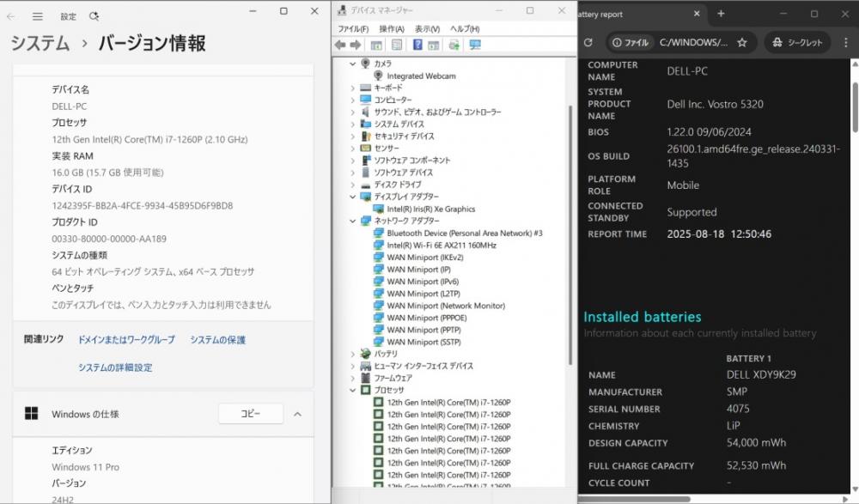Expand the システム デバイス tree node
This screenshot has height=504, width=859.
(x=353, y=124)
